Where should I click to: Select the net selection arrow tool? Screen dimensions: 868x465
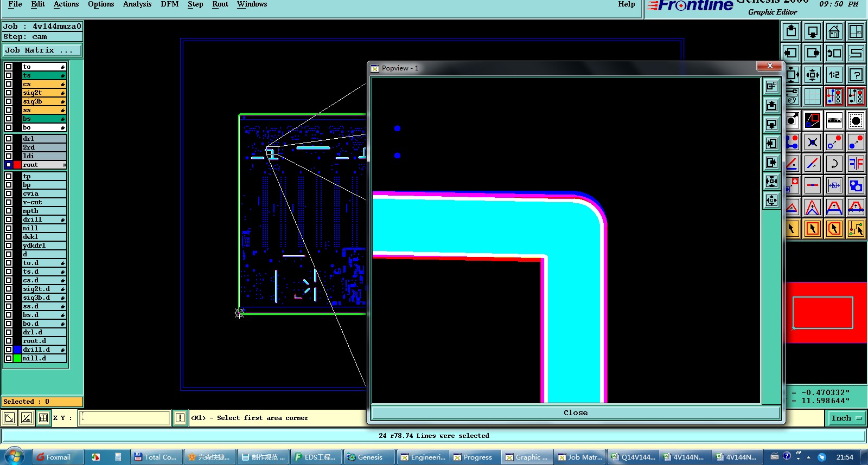pos(856,229)
